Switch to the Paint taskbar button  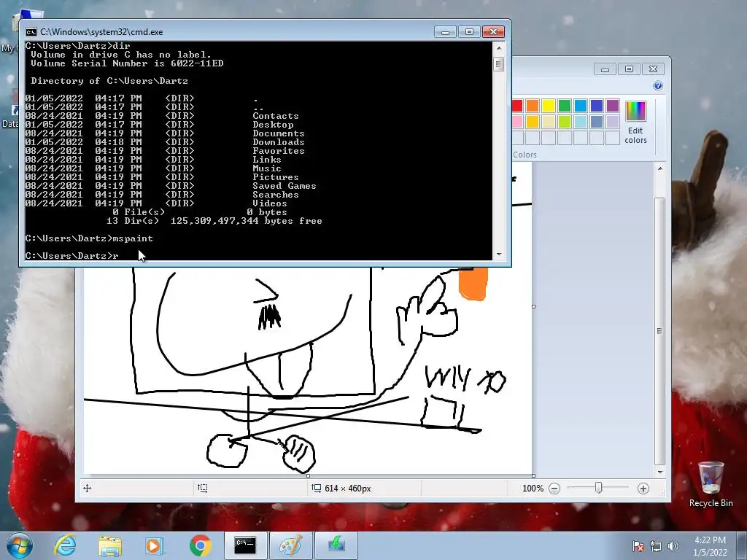click(291, 545)
